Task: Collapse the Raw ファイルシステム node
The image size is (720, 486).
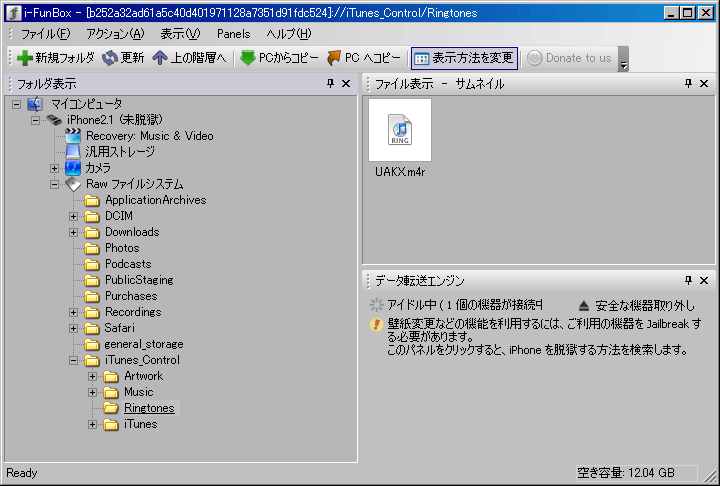Action: tap(55, 184)
